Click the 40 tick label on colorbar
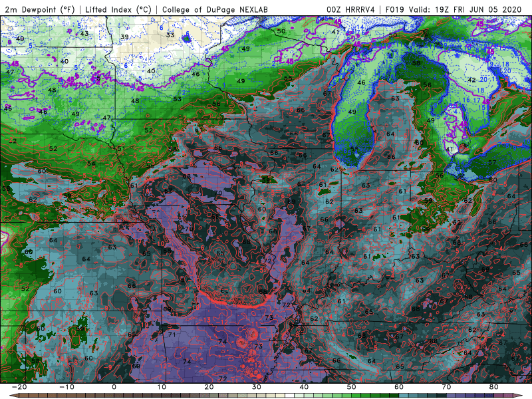This screenshot has width=532, height=399. pos(304,387)
